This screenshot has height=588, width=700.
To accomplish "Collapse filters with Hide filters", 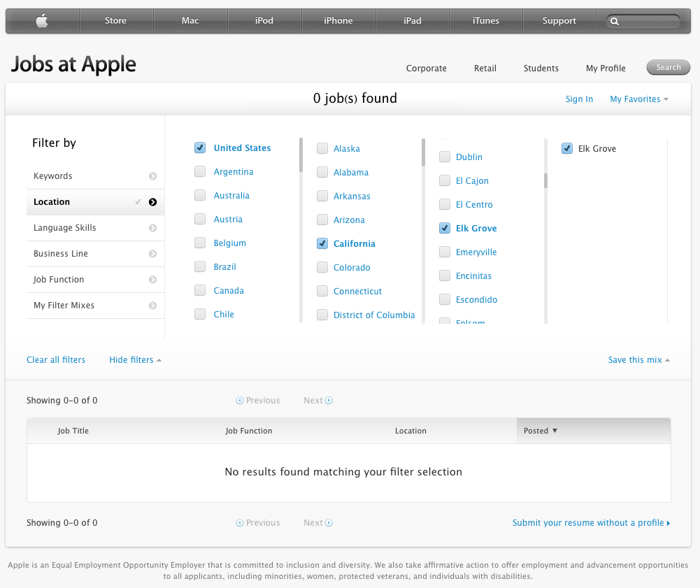I will tap(135, 360).
